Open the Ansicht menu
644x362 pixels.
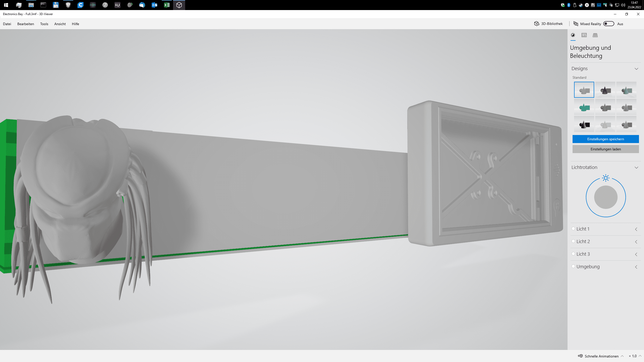click(60, 24)
